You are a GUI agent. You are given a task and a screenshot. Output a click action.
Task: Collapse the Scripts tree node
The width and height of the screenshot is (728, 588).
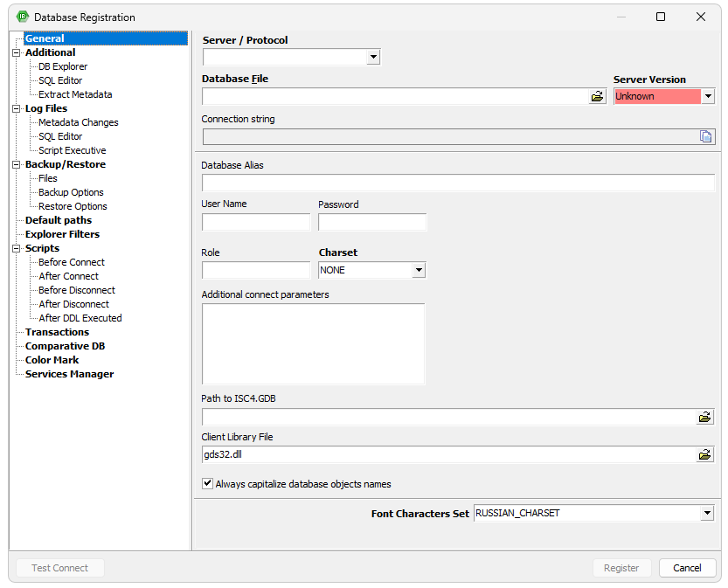[17, 249]
